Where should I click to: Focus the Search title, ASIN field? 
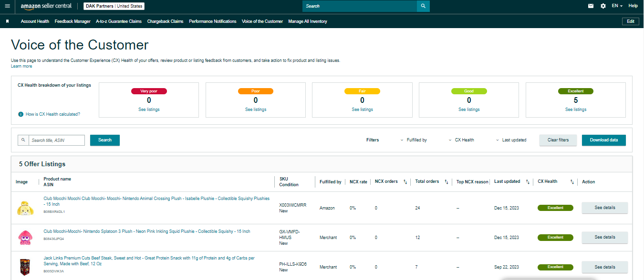coord(57,140)
